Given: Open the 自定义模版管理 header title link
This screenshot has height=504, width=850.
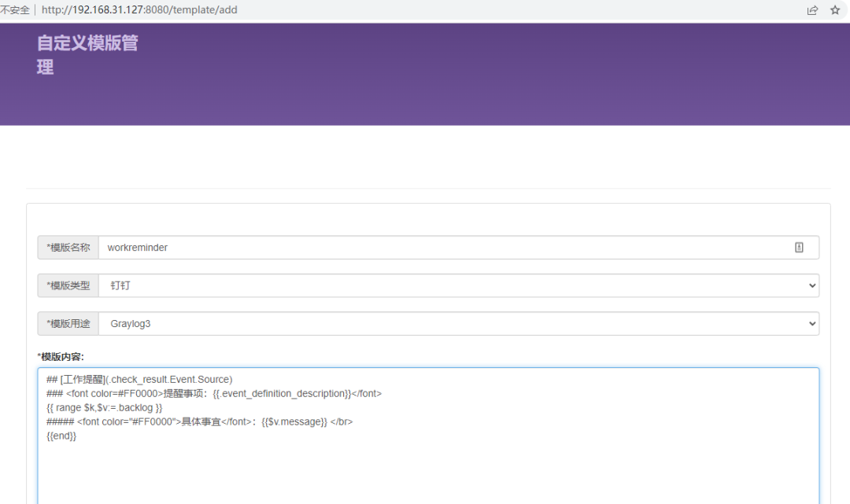Looking at the screenshot, I should pos(87,55).
